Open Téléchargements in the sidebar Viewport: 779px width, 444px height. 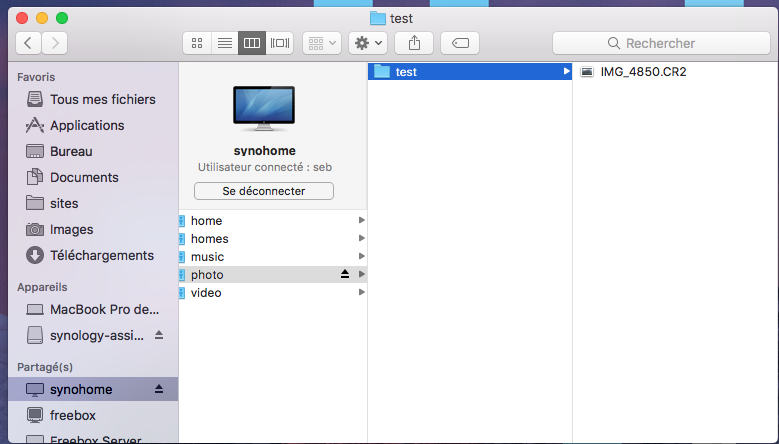click(102, 255)
